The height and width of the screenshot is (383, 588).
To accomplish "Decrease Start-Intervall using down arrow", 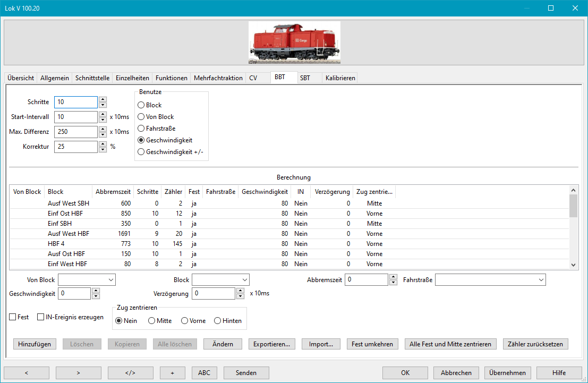I will [103, 120].
